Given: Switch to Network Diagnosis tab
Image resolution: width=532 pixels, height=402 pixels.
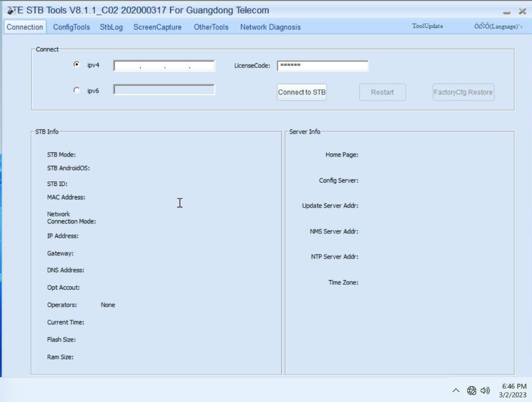Looking at the screenshot, I should 270,27.
